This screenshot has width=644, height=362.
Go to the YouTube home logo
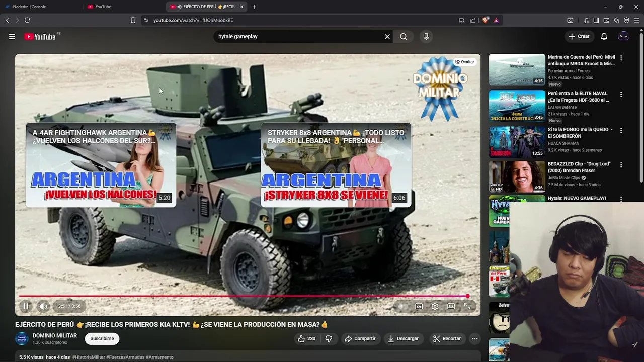[40, 37]
